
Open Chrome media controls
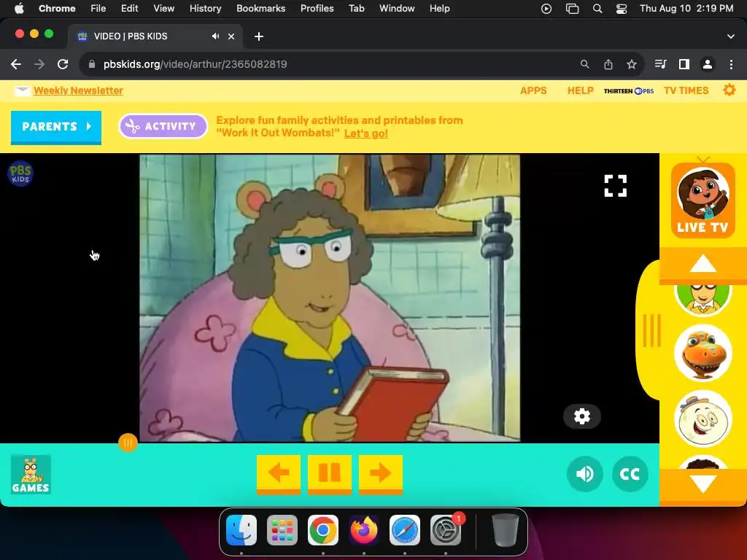660,64
